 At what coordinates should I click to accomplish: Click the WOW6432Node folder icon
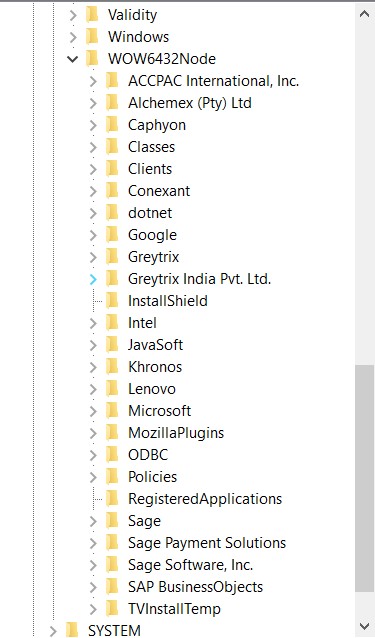[92, 59]
